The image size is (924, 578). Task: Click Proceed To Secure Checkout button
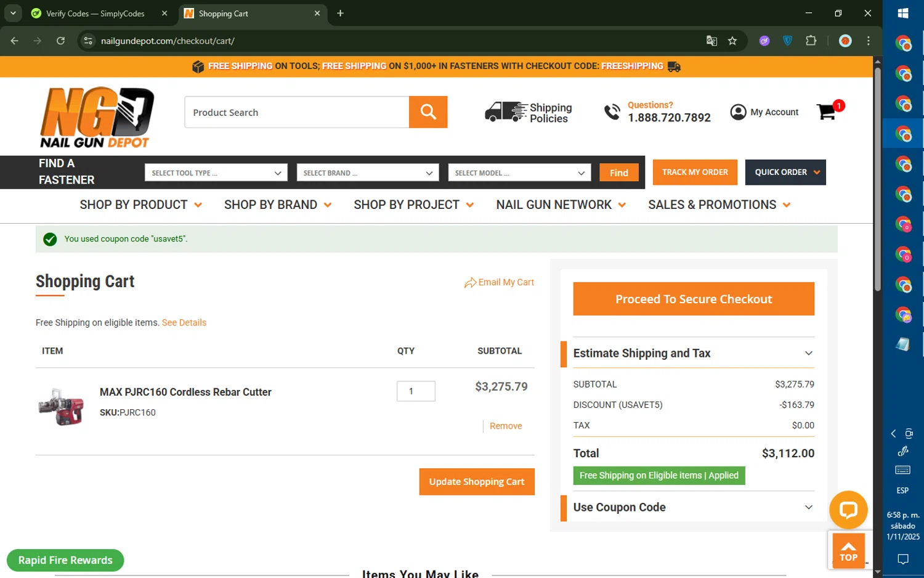[x=694, y=299]
